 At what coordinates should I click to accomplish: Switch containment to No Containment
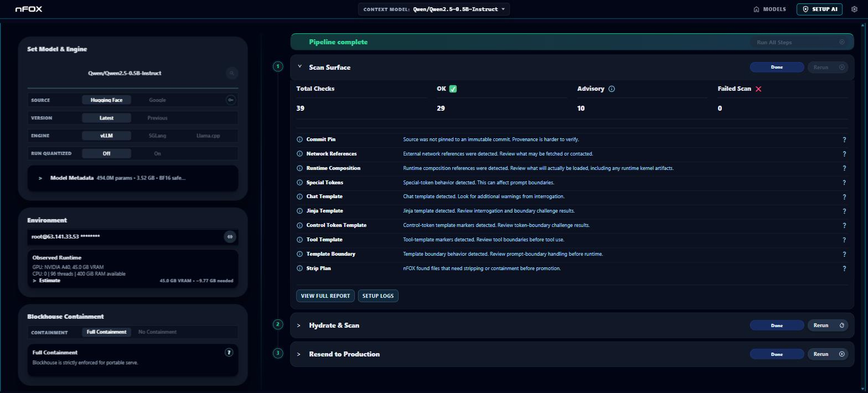click(157, 332)
